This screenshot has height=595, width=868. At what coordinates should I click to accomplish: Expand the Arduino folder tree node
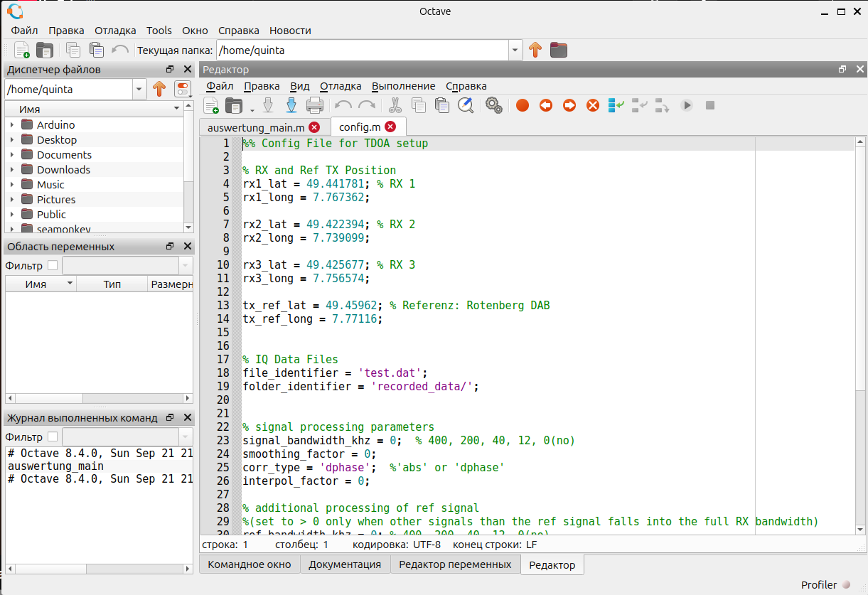tap(12, 125)
